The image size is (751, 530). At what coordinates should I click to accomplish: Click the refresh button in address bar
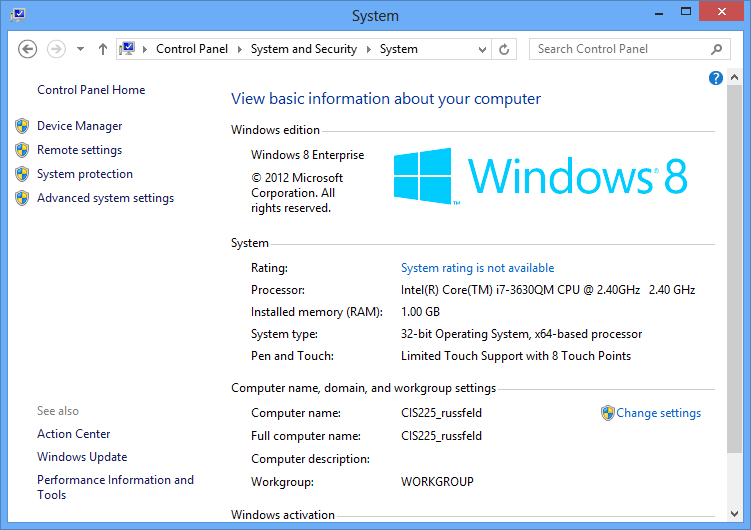(505, 49)
